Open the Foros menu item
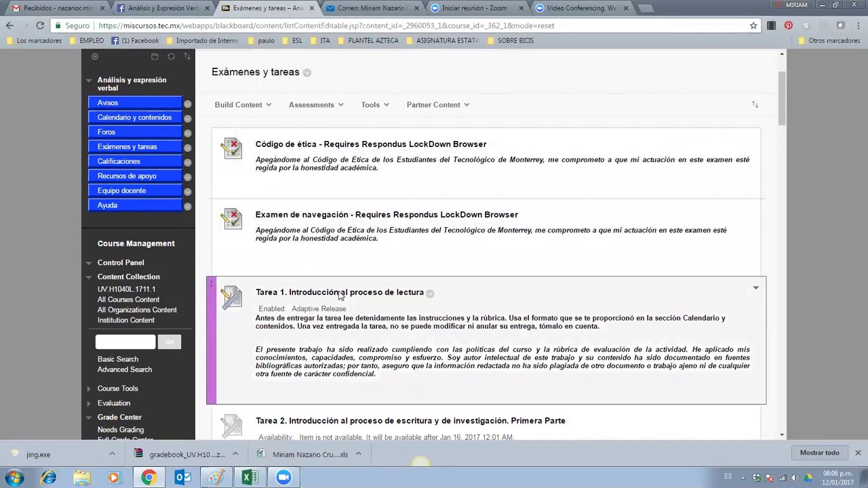 pos(135,132)
